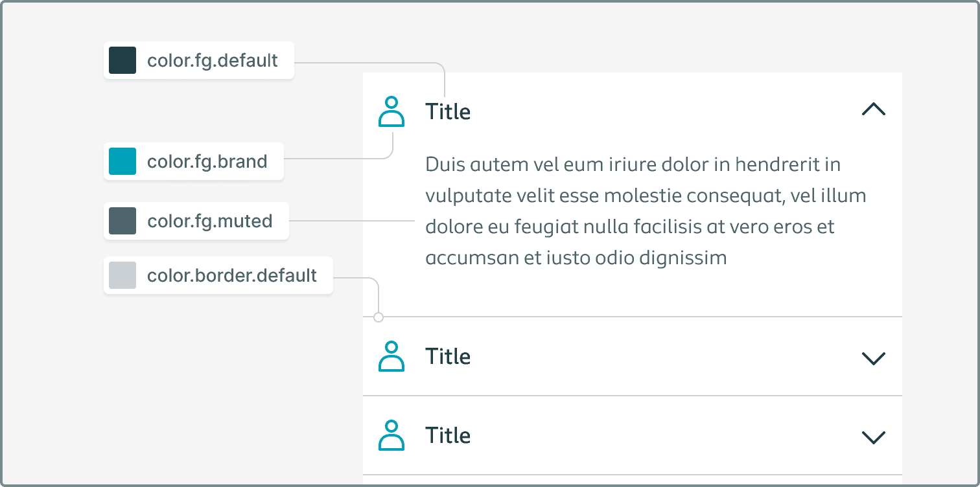
Task: Select the color.fg.default token label
Action: 213,61
